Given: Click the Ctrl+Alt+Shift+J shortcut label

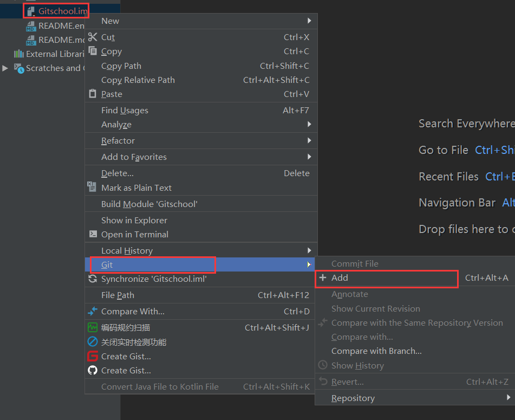Looking at the screenshot, I should point(277,328).
